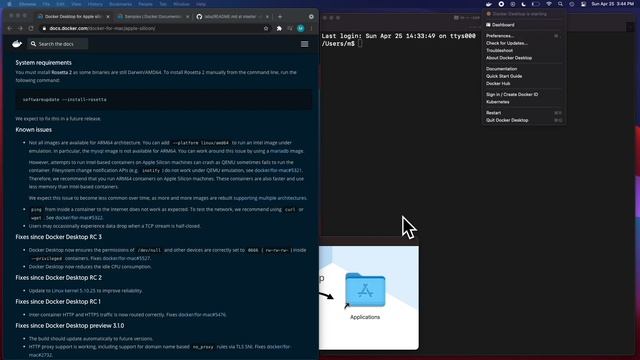Viewport: 640px width, 360px height.
Task: Bookmark page with the star icon
Action: pos(266,29)
